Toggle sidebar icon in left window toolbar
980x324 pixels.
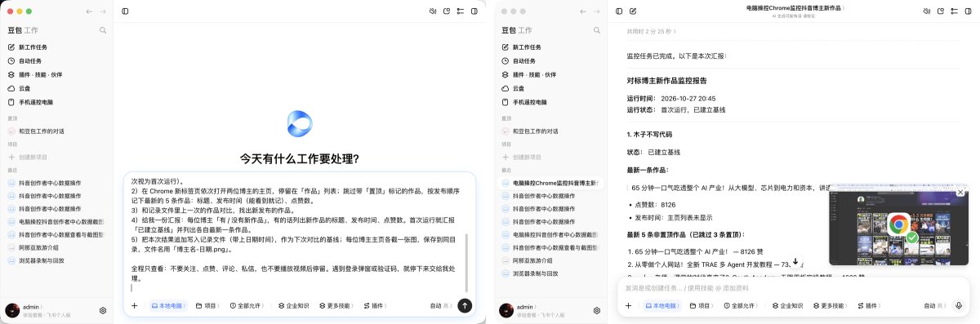[125, 11]
